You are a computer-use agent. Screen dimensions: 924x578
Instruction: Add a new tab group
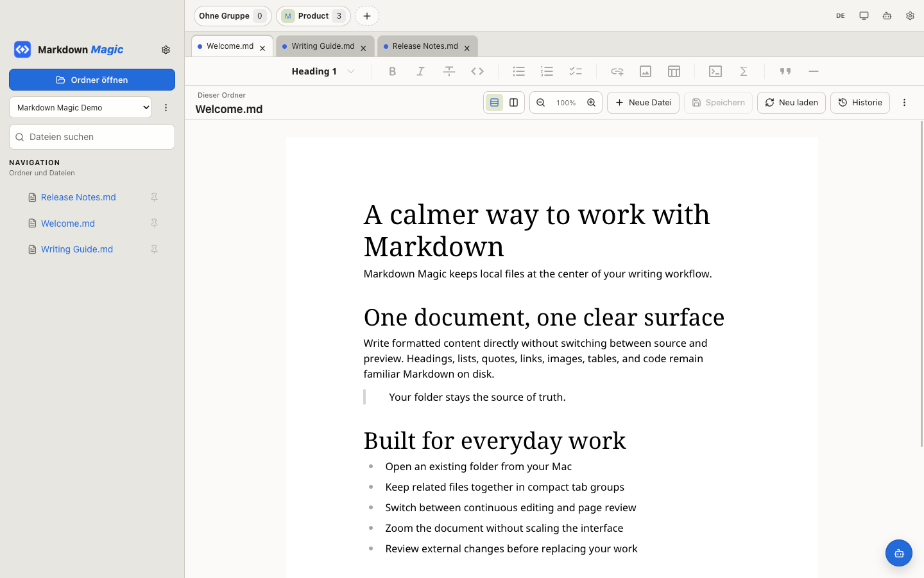[367, 16]
